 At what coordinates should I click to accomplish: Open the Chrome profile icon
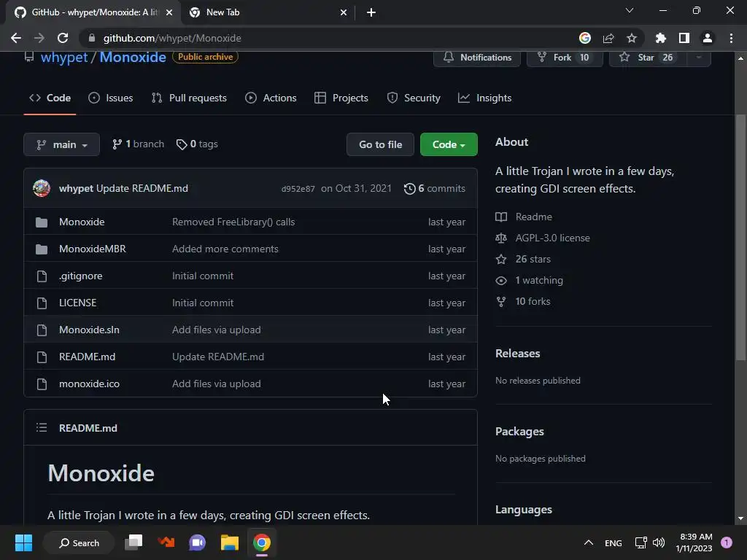pos(708,38)
